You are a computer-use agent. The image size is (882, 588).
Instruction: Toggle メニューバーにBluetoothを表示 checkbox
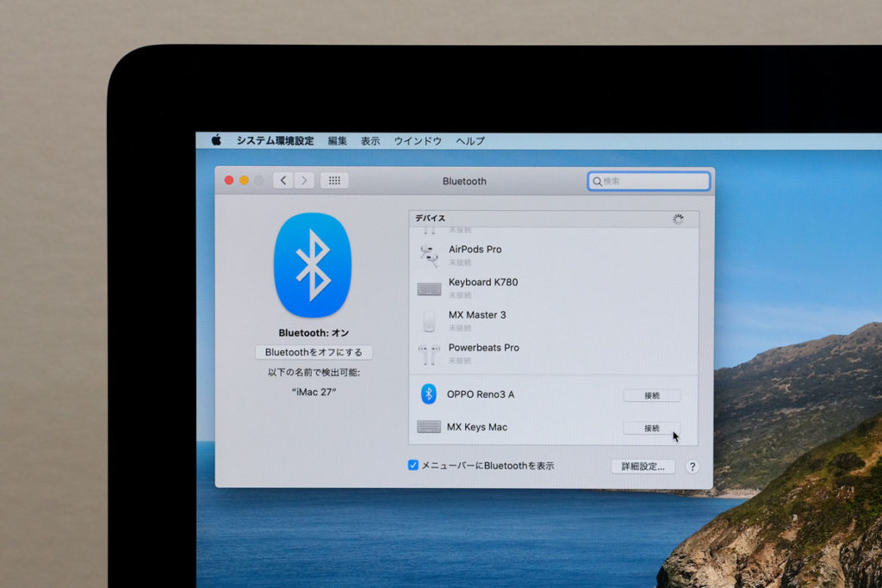(413, 465)
